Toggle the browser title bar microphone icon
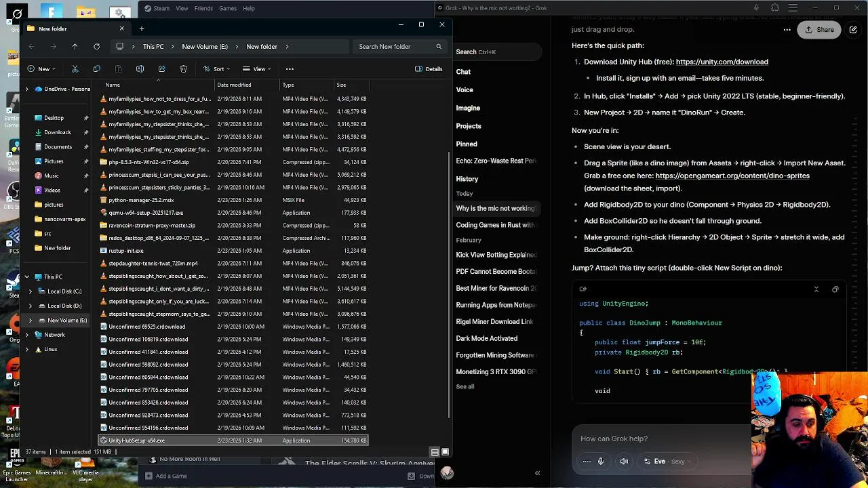868x488 pixels. tap(756, 8)
